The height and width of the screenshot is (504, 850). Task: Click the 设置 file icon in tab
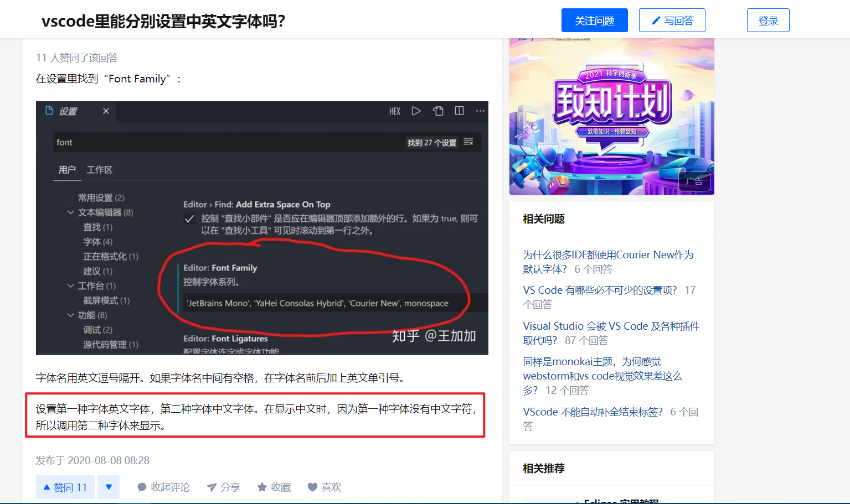click(49, 111)
